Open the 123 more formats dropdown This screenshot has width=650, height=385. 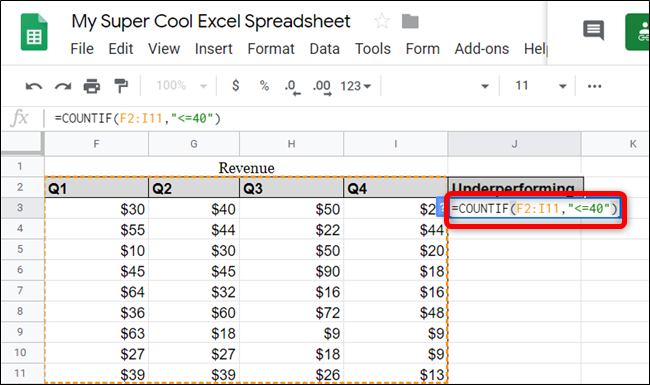point(355,86)
